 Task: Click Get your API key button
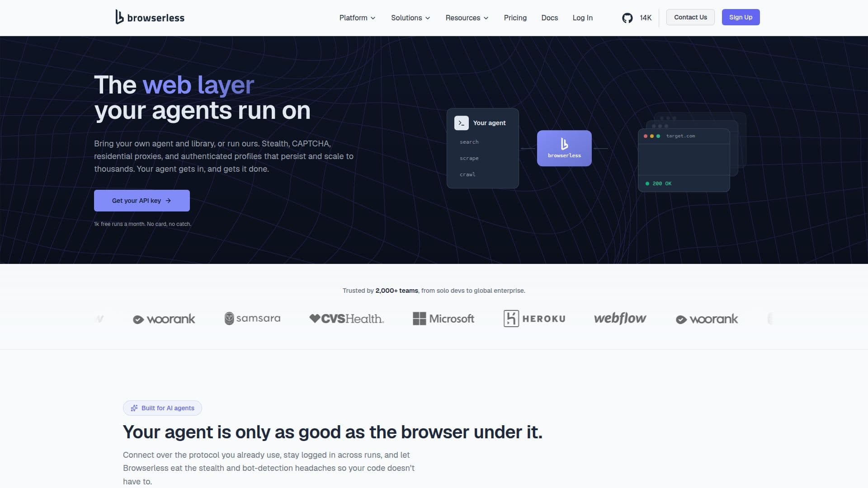[142, 201]
